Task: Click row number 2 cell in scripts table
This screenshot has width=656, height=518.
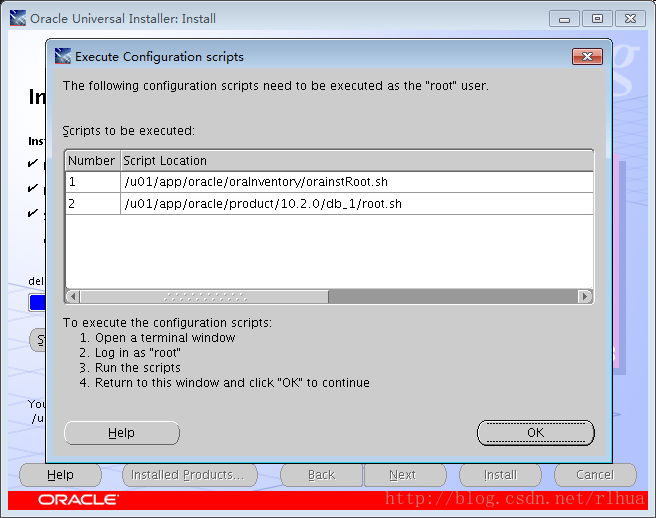Action: point(92,204)
